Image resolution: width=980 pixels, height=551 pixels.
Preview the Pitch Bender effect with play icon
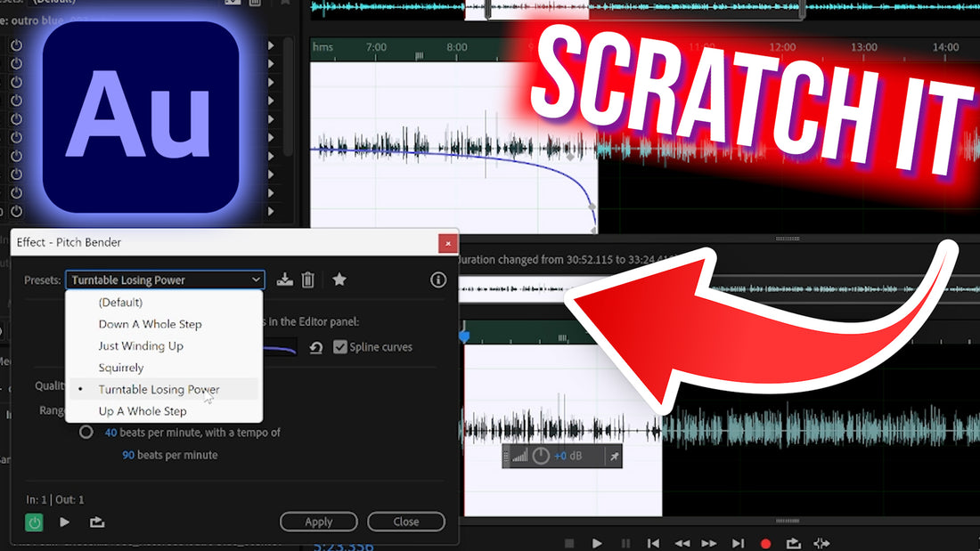[x=64, y=522]
